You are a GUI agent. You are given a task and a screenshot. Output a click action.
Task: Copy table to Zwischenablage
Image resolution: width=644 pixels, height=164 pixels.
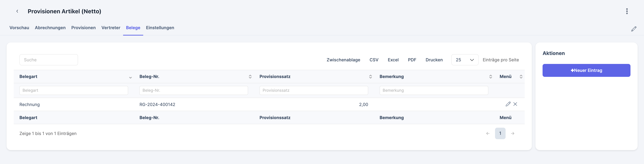[x=343, y=60]
